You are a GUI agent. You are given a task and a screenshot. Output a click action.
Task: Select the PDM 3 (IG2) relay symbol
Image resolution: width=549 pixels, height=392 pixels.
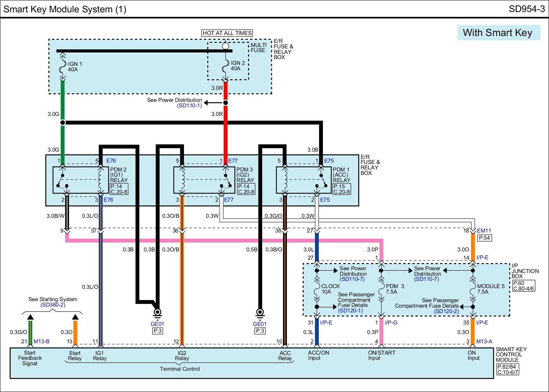204,180
